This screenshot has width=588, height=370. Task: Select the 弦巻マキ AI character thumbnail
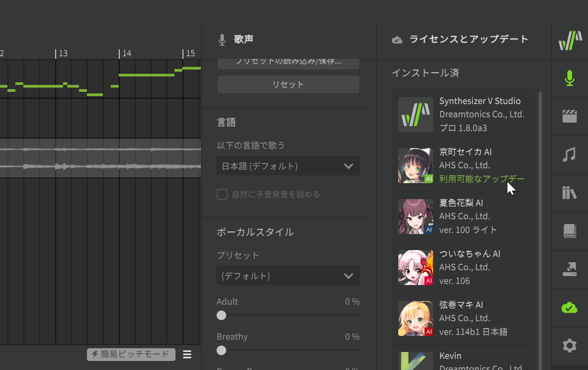point(416,319)
